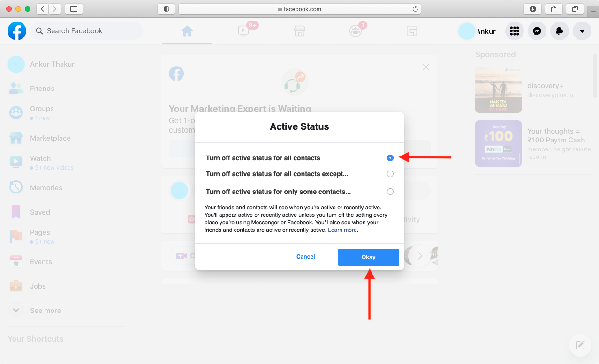Go back with Safari back button
The width and height of the screenshot is (599, 364).
point(42,8)
